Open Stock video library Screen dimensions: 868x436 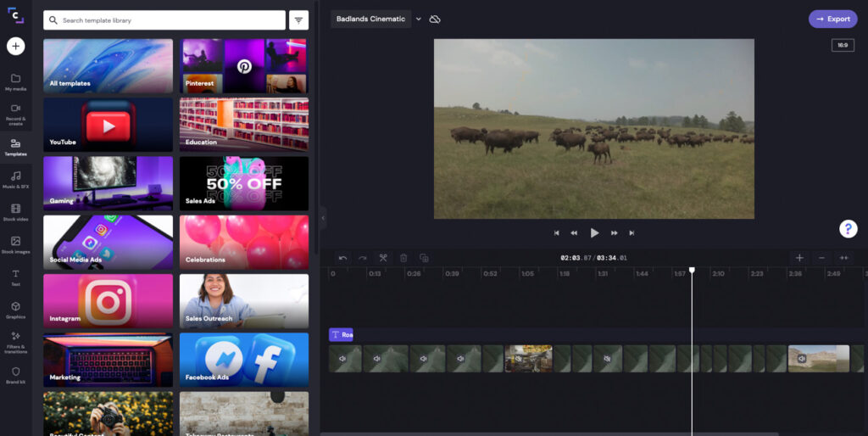tap(15, 212)
